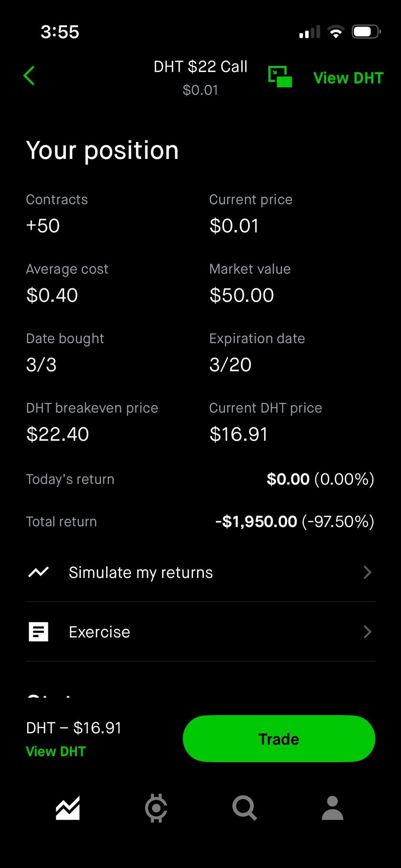Tap the Simulate my returns line icon
This screenshot has width=401, height=868.
[39, 572]
